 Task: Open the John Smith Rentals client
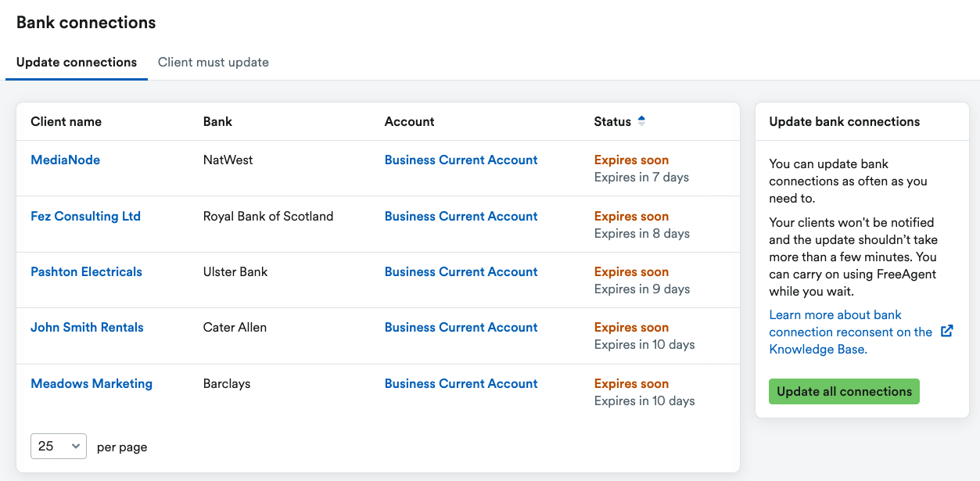(x=87, y=327)
